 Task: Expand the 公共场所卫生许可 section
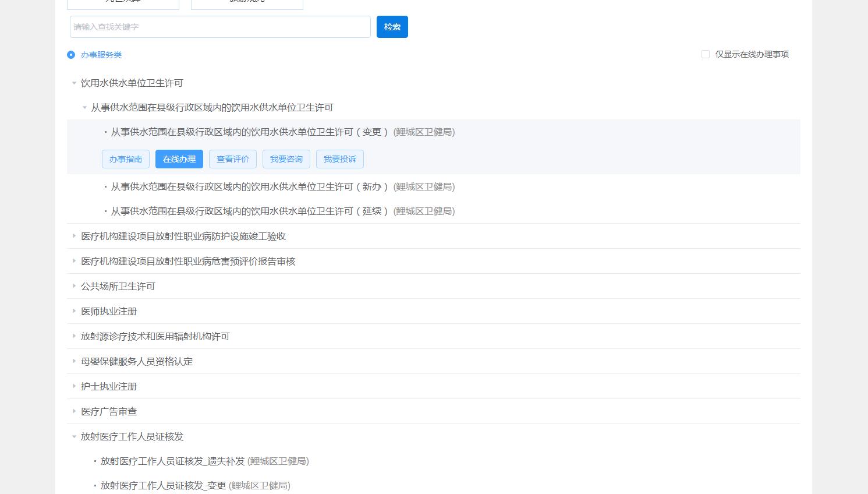point(75,286)
